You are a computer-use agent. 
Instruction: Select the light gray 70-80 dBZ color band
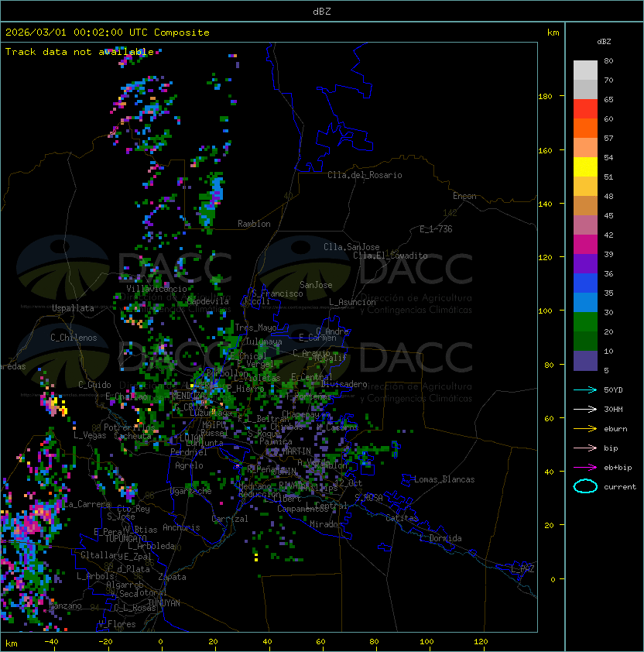[x=585, y=70]
